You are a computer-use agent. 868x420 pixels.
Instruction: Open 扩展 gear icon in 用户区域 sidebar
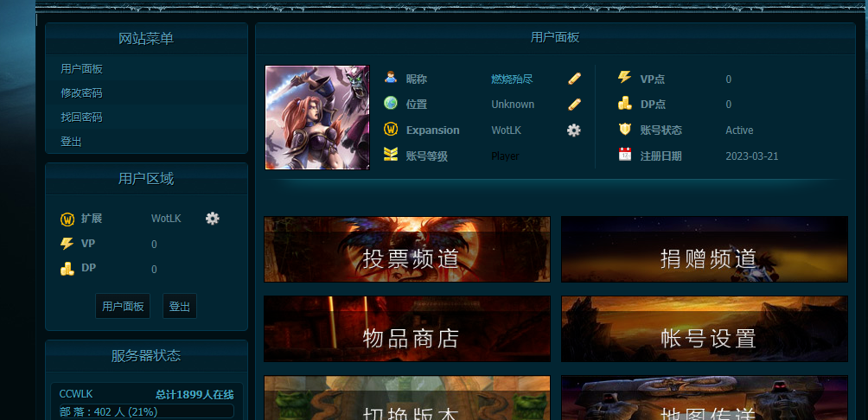(x=212, y=219)
